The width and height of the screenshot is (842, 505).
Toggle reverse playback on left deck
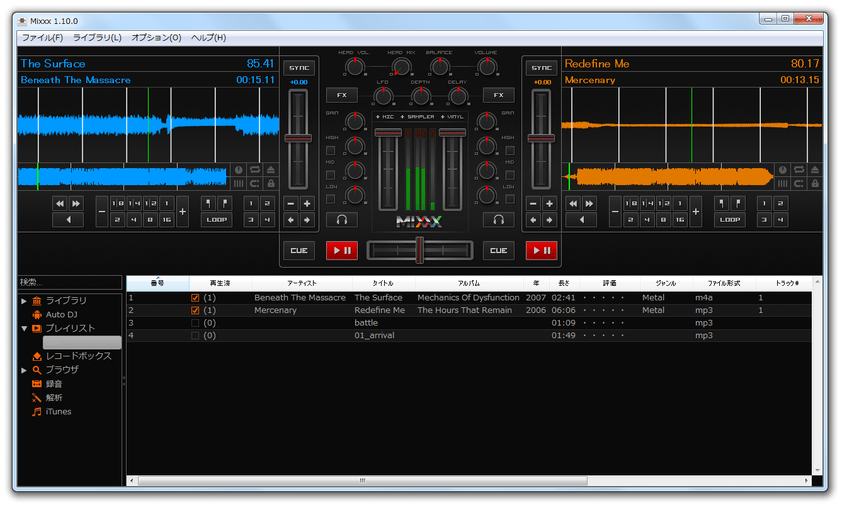(x=68, y=220)
